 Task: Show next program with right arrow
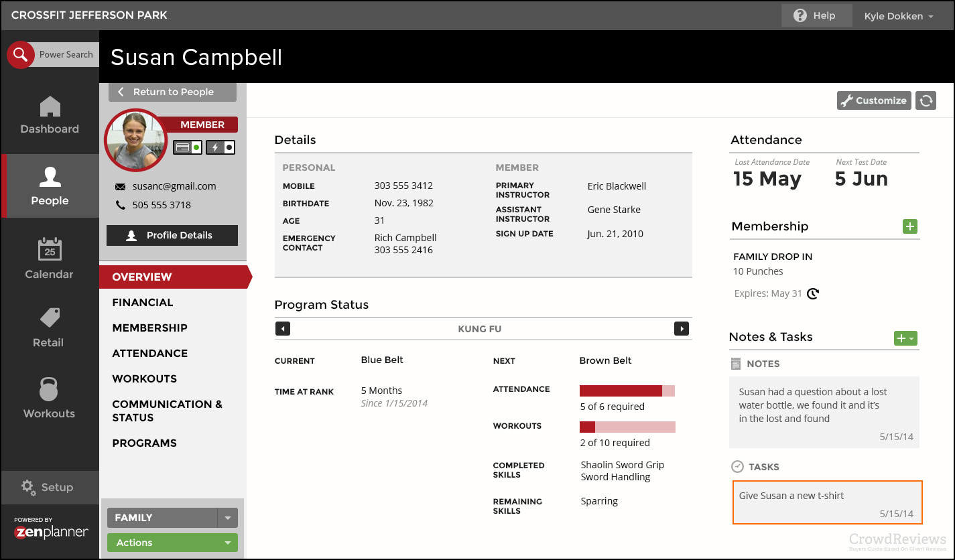[681, 329]
